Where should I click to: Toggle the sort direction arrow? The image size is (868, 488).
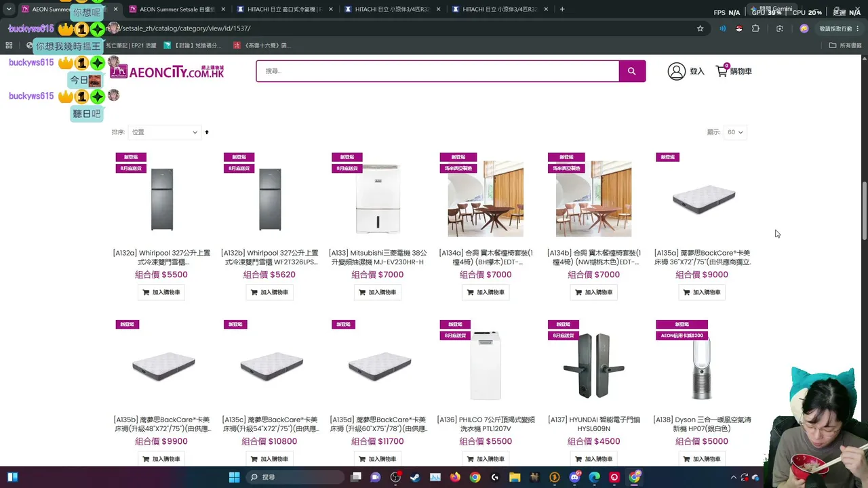tap(207, 132)
